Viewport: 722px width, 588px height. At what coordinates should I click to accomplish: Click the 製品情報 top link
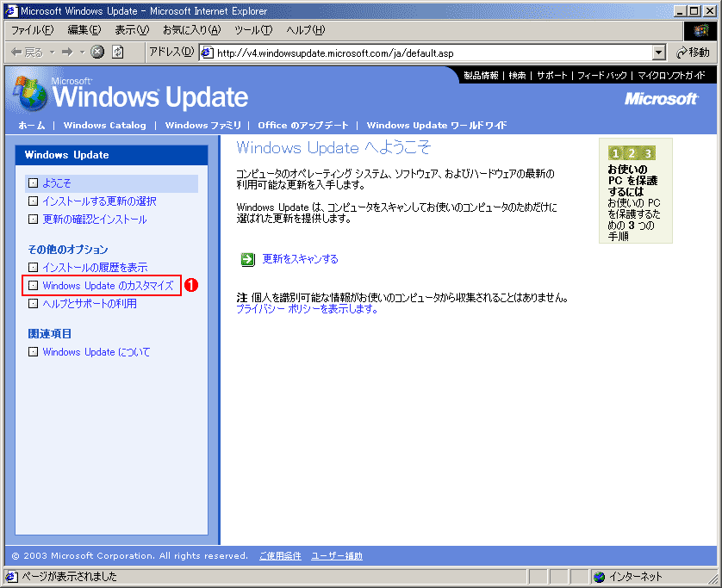[x=481, y=76]
